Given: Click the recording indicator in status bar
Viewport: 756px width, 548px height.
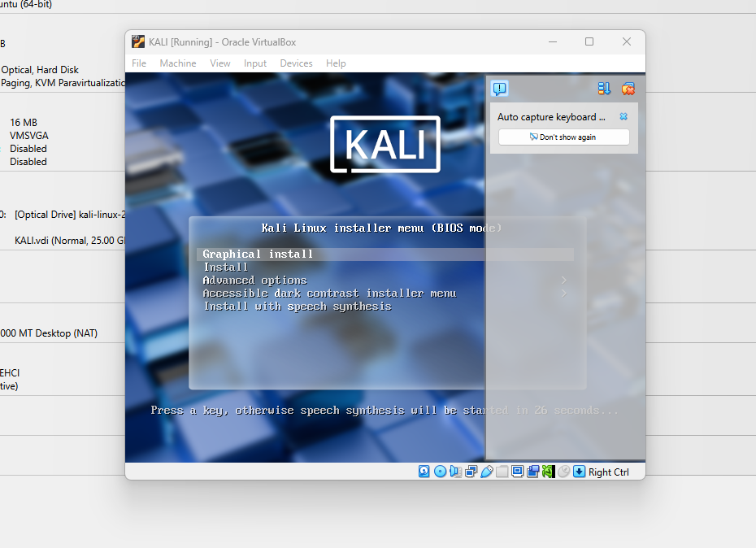Looking at the screenshot, I should (x=532, y=472).
